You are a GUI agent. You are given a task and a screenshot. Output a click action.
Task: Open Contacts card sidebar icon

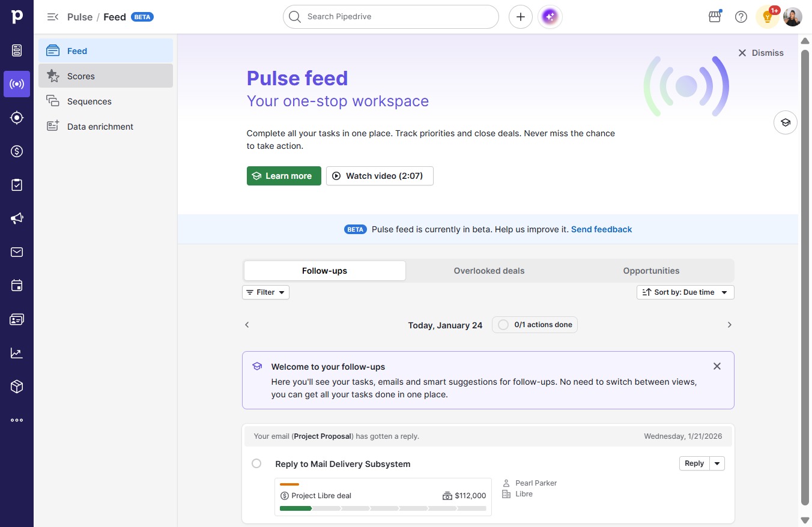[x=17, y=319]
